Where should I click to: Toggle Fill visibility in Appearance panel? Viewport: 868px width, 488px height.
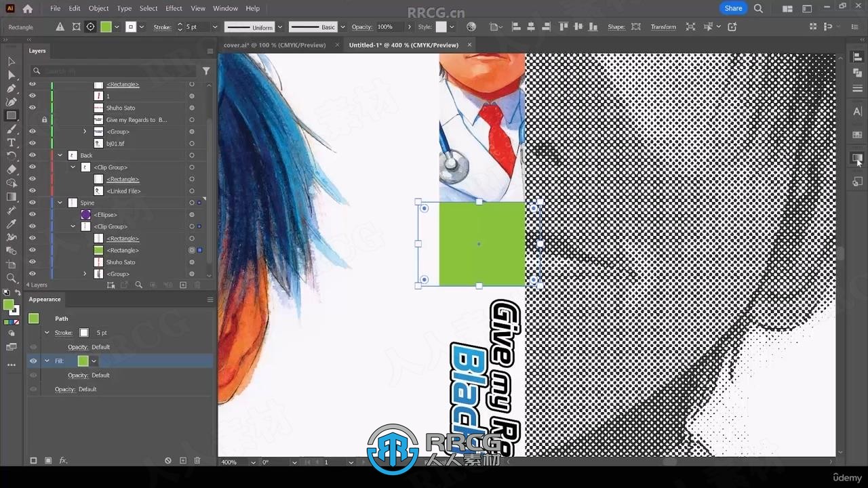click(33, 361)
